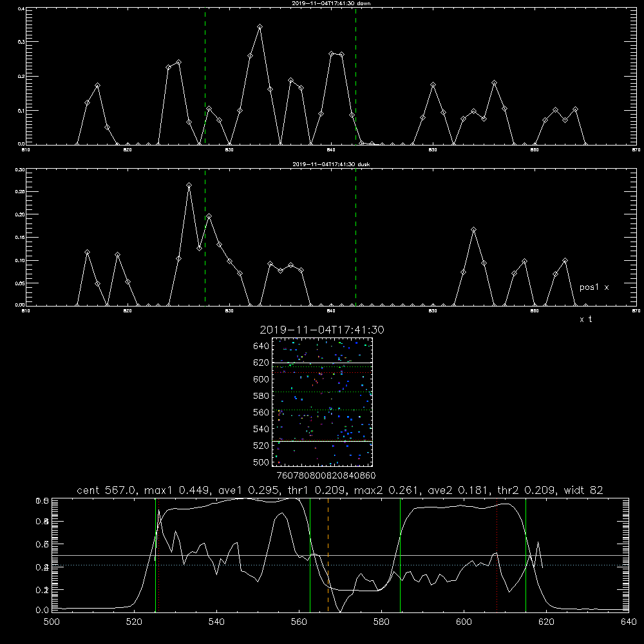Click the 'ave2 0.181' statistic text

pos(459,490)
